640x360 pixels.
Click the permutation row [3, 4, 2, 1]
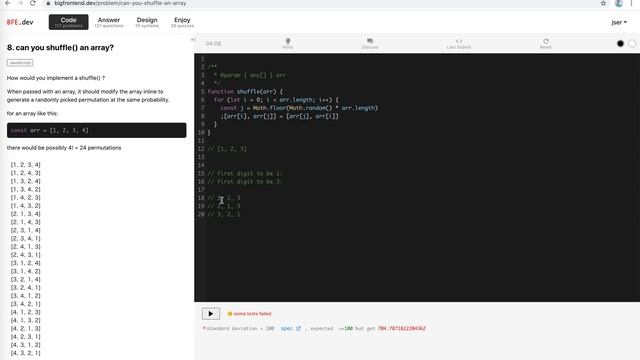click(x=26, y=304)
